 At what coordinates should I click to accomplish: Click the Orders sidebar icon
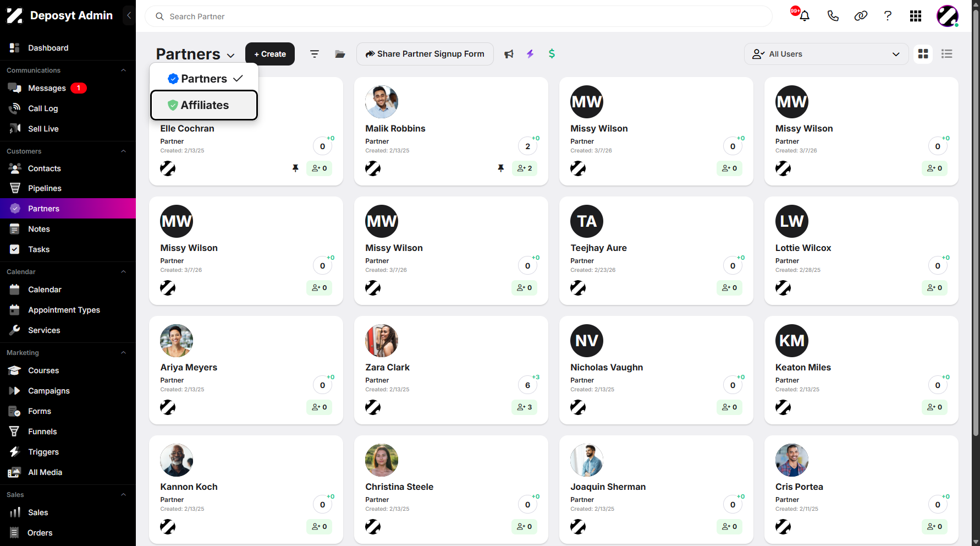pyautogui.click(x=15, y=533)
